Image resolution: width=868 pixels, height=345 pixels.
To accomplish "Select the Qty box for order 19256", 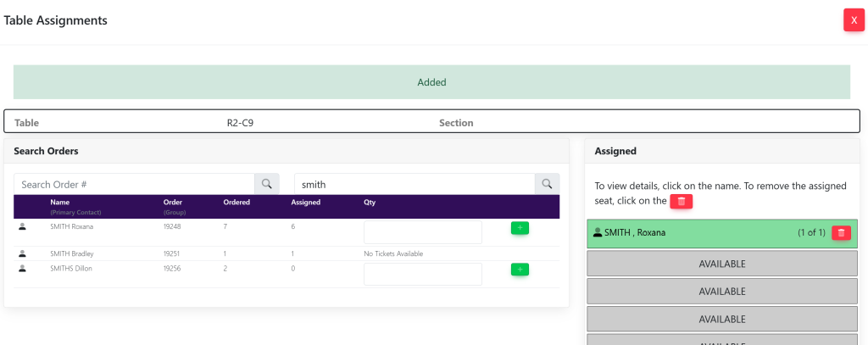I will (422, 274).
